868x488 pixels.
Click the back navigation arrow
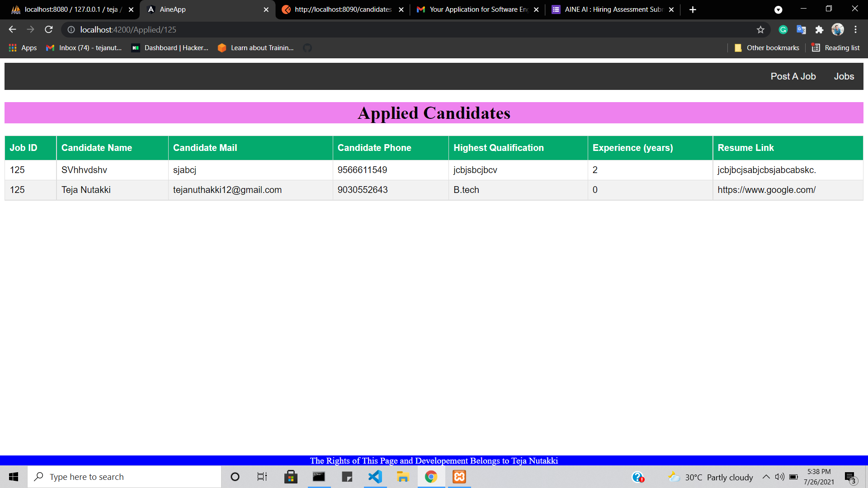[12, 29]
